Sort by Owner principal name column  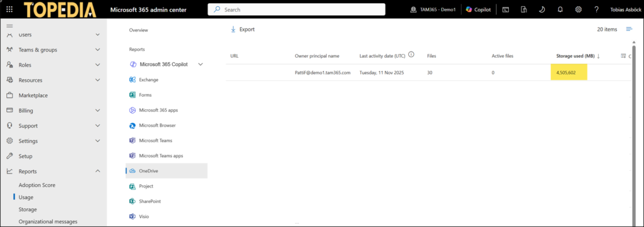(317, 56)
